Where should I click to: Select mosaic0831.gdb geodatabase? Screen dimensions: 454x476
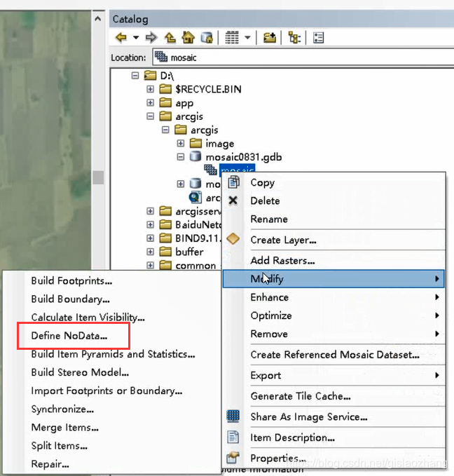pos(244,157)
